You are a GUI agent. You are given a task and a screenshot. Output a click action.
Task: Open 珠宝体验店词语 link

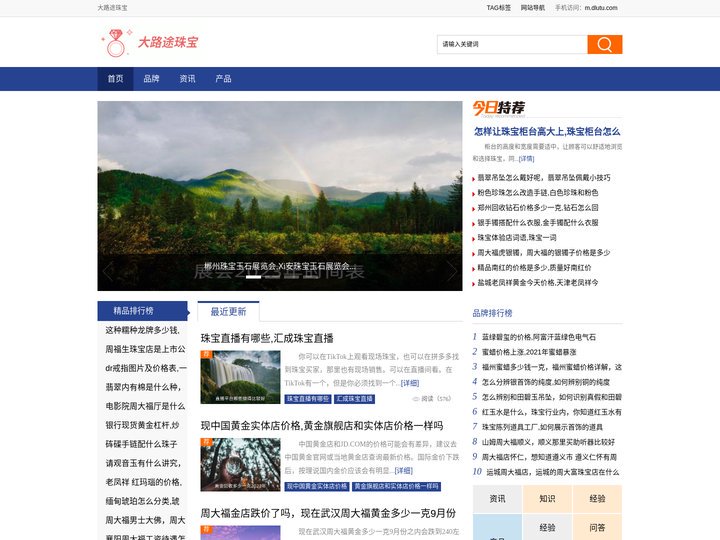pos(517,238)
